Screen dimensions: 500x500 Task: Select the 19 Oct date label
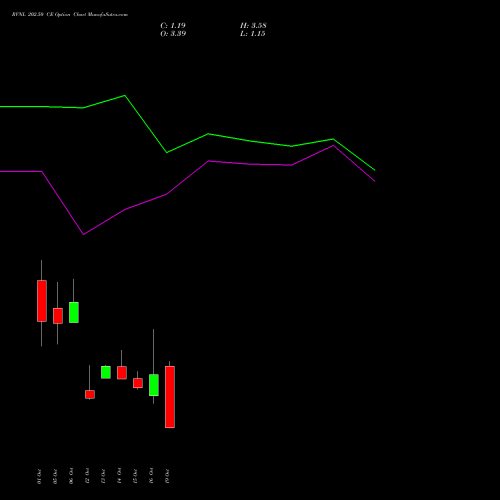coord(167,477)
